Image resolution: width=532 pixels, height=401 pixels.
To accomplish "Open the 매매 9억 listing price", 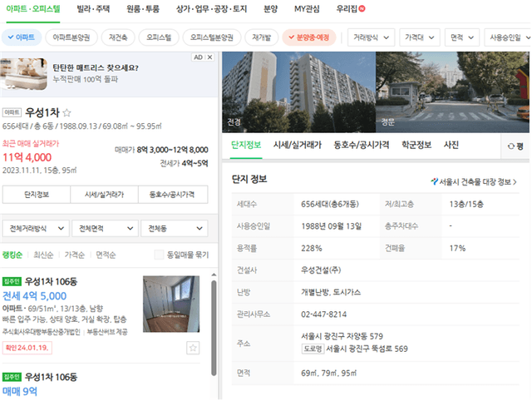I will point(20,392).
